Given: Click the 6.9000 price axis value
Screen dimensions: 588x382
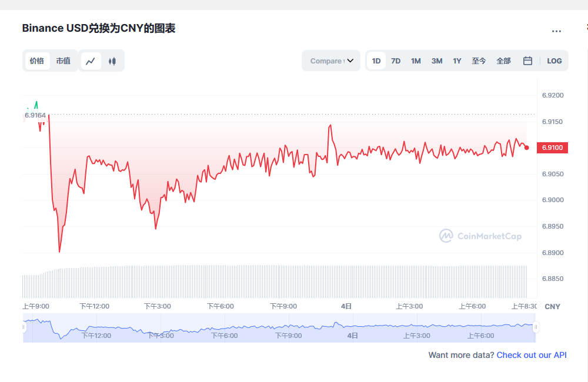Looking at the screenshot, I should (553, 200).
